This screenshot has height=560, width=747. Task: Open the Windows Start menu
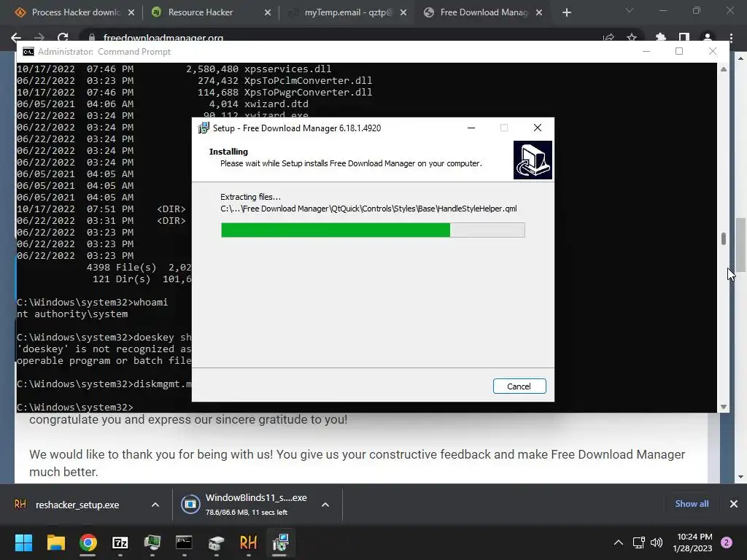[23, 542]
